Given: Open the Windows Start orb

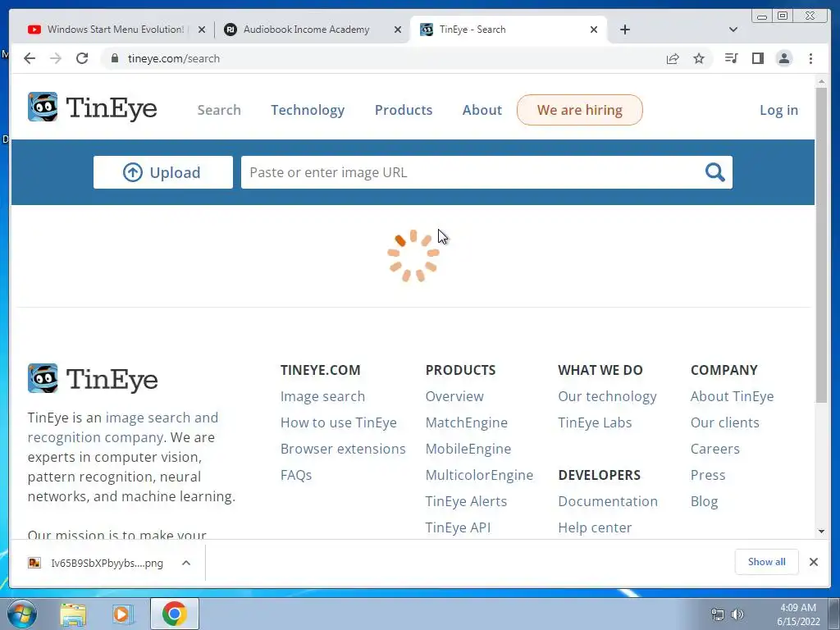Looking at the screenshot, I should pos(22,614).
